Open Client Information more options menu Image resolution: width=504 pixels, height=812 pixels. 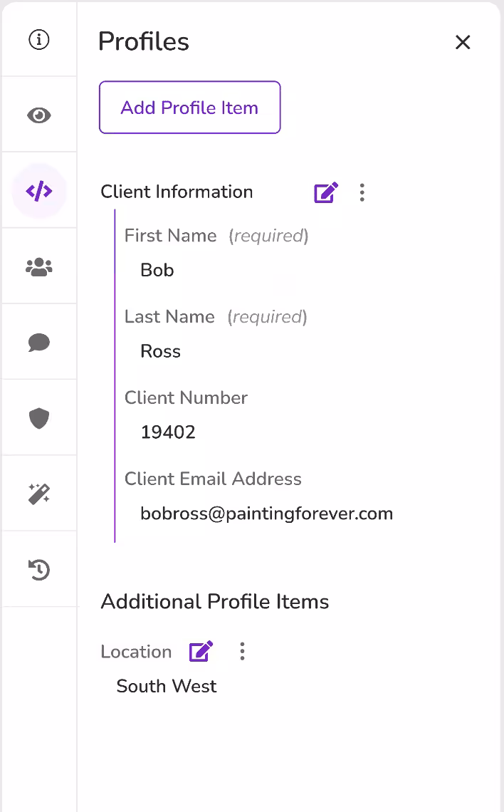(362, 192)
